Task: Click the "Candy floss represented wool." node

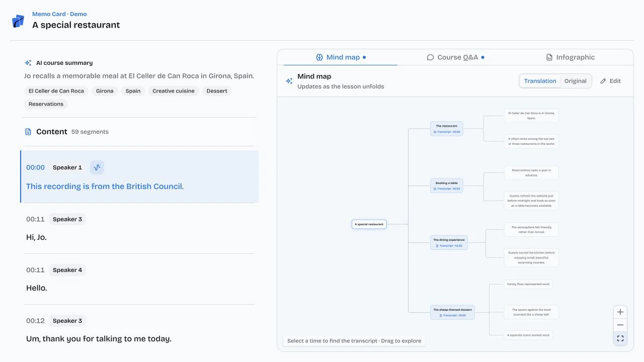Action: (528, 285)
